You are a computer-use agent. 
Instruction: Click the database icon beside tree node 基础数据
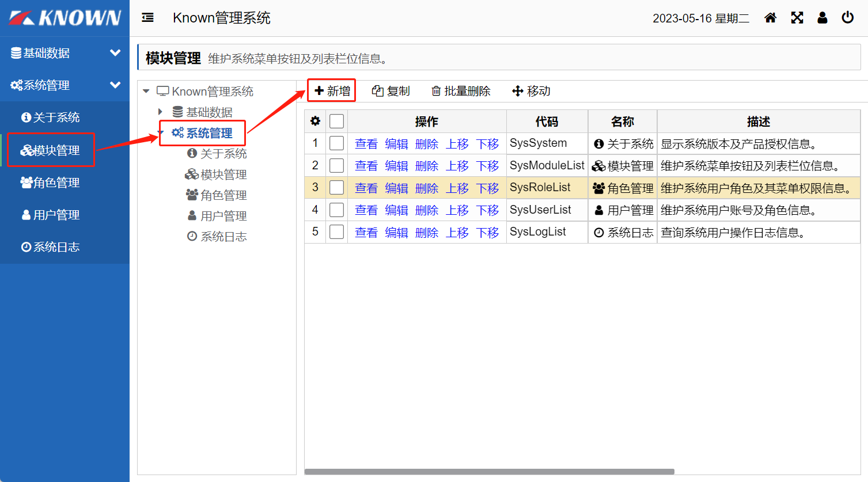(x=178, y=112)
